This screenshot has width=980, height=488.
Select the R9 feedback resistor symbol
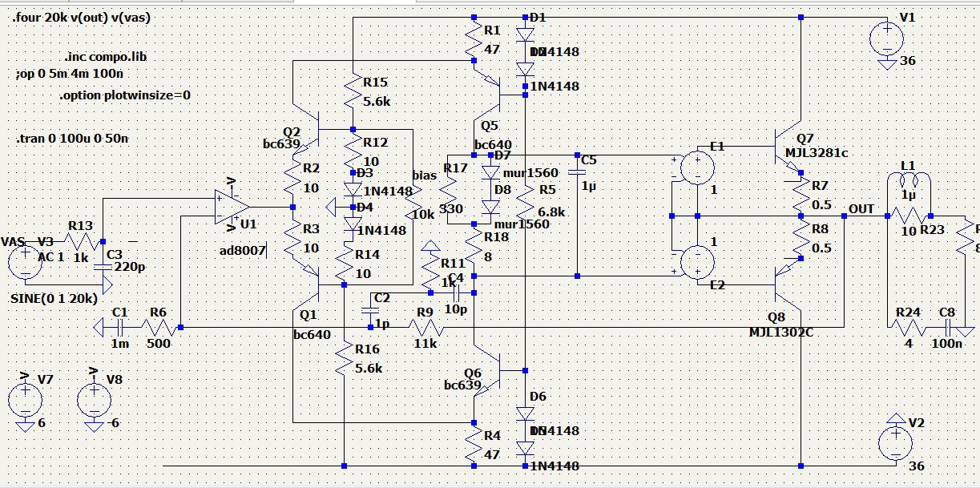pos(425,328)
